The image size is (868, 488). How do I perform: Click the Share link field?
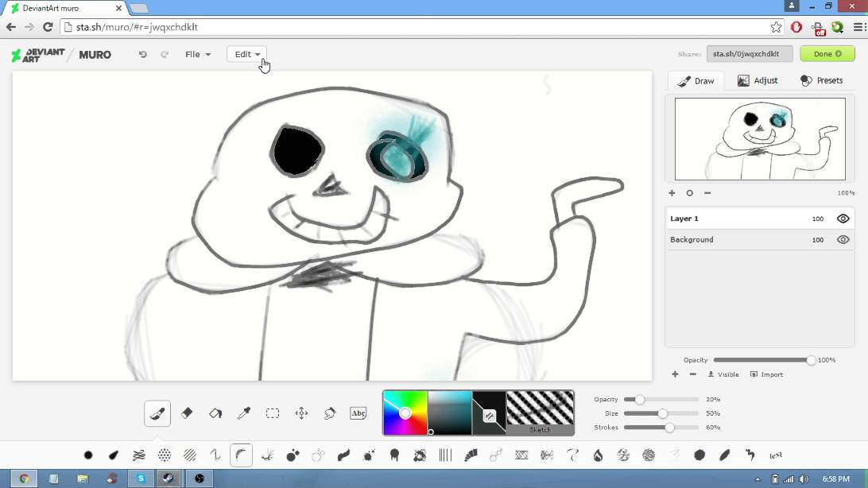tap(750, 54)
